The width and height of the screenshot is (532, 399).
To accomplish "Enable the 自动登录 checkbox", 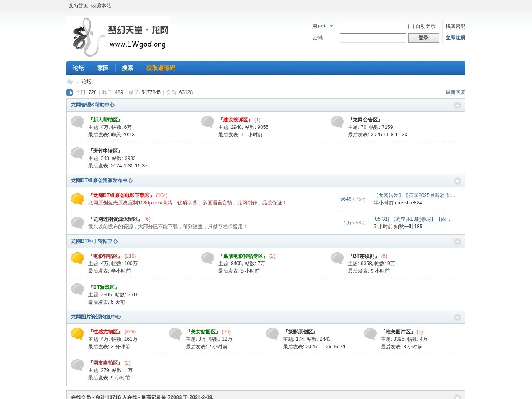I will [x=410, y=26].
